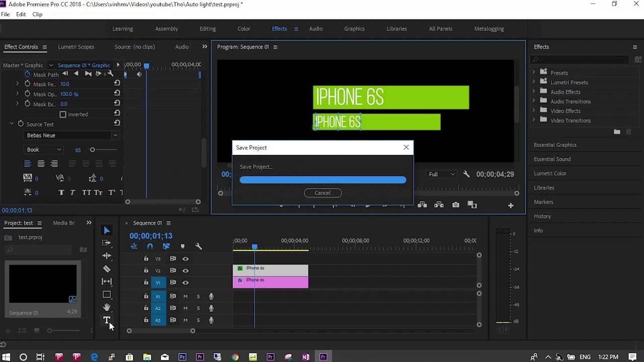644x362 pixels.
Task: Hide track V1 output eye
Action: pos(185,283)
